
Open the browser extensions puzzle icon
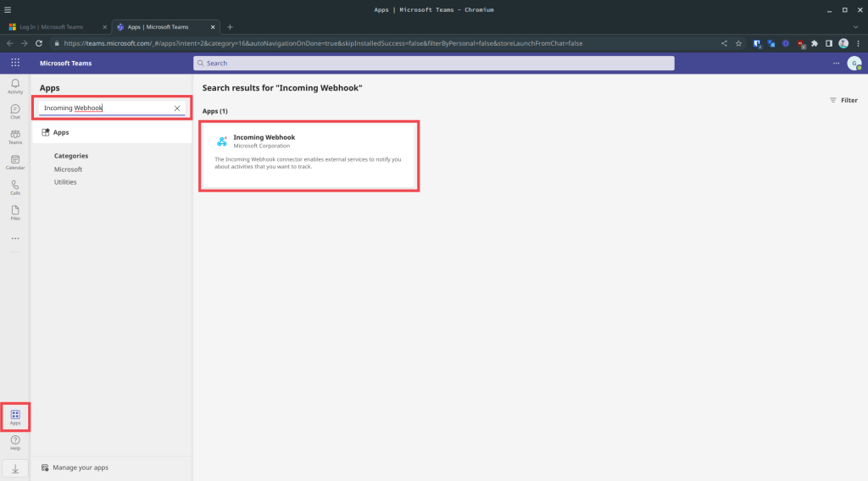coord(815,43)
